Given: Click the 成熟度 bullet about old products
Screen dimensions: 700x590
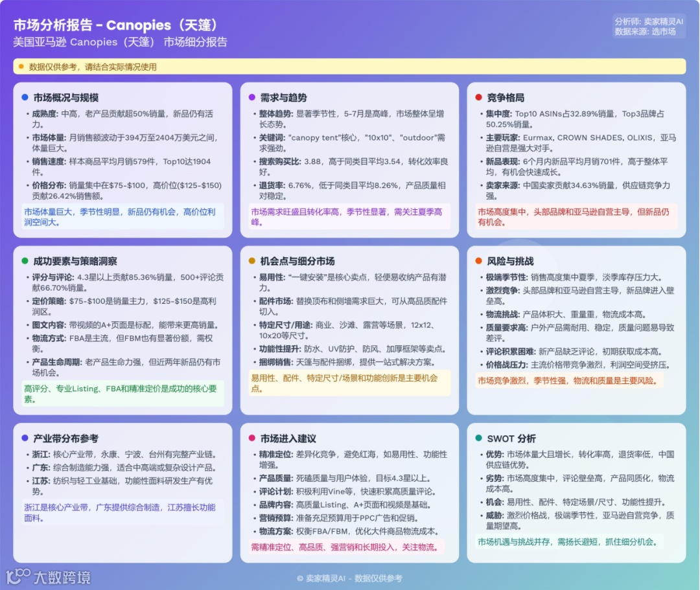Looking at the screenshot, I should point(122,119).
